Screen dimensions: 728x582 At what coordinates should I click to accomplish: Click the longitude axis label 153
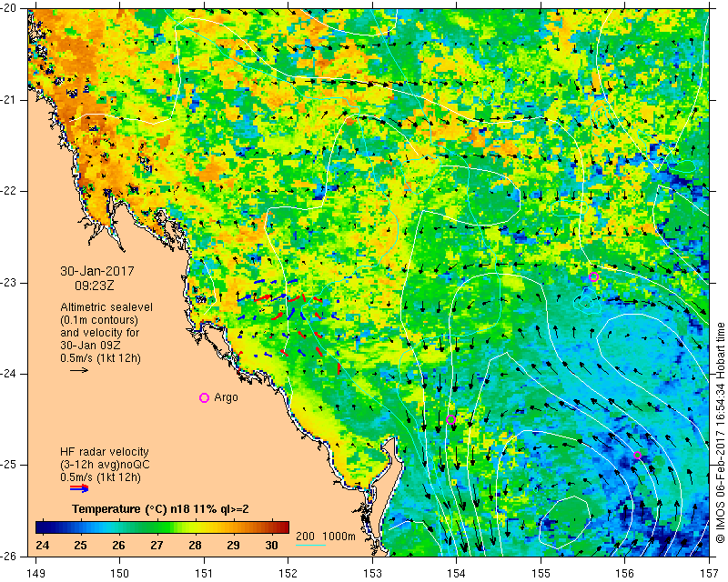pyautogui.click(x=372, y=574)
